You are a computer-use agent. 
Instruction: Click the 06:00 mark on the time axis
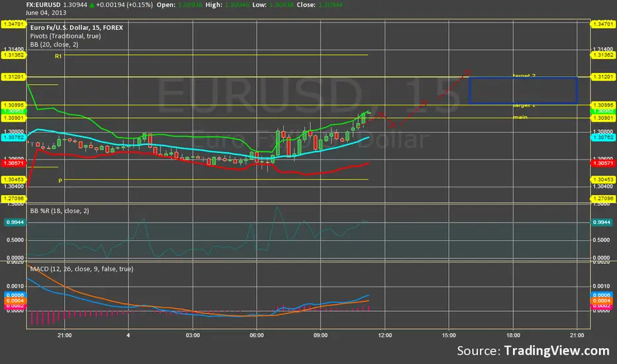pyautogui.click(x=257, y=336)
